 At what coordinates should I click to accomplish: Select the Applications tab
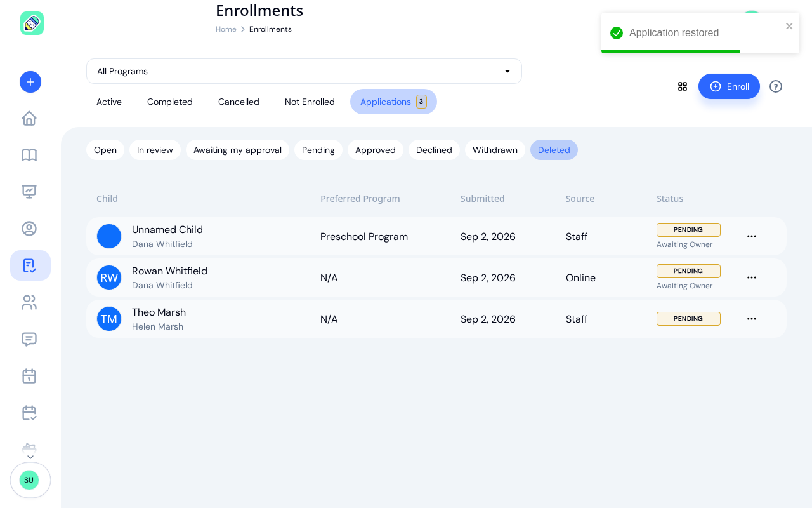click(393, 102)
